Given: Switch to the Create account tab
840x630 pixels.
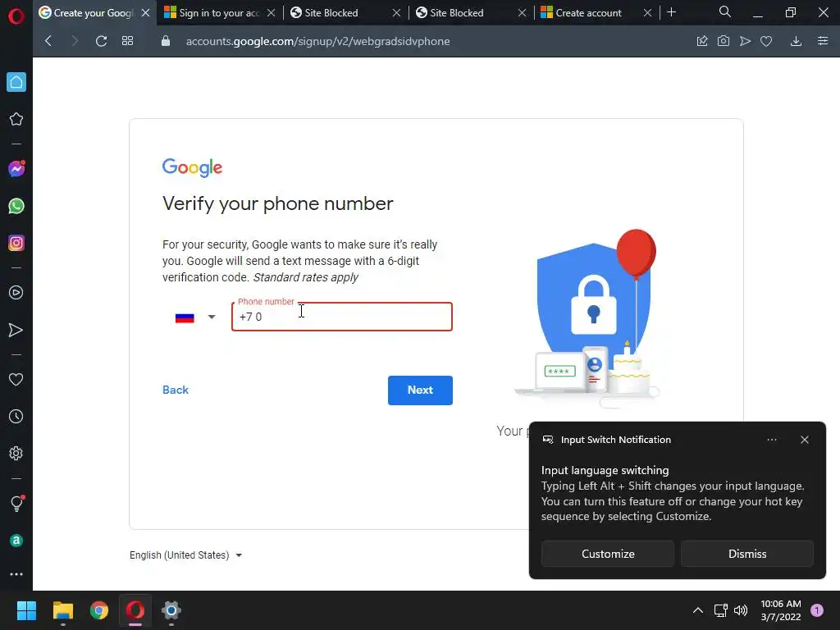Looking at the screenshot, I should pos(588,13).
